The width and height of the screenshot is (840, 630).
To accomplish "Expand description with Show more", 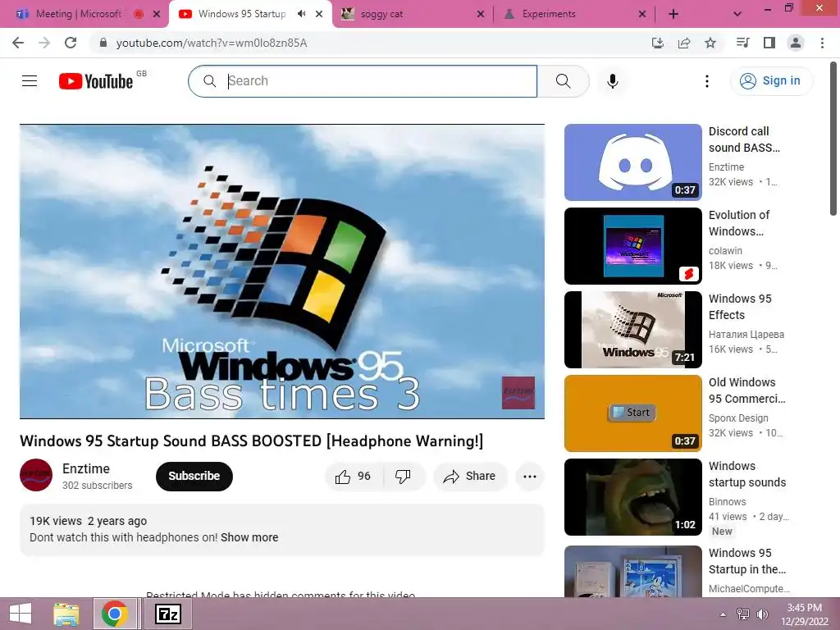I will (x=249, y=537).
